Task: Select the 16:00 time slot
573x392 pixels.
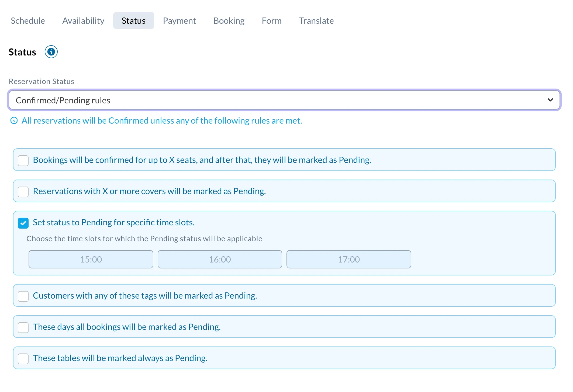Action: [x=220, y=259]
